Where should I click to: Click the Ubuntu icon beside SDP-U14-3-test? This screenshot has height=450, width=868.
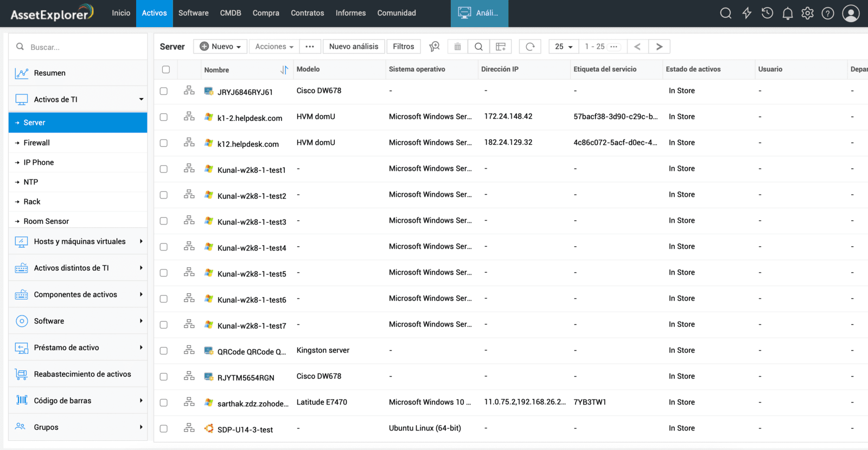click(209, 428)
